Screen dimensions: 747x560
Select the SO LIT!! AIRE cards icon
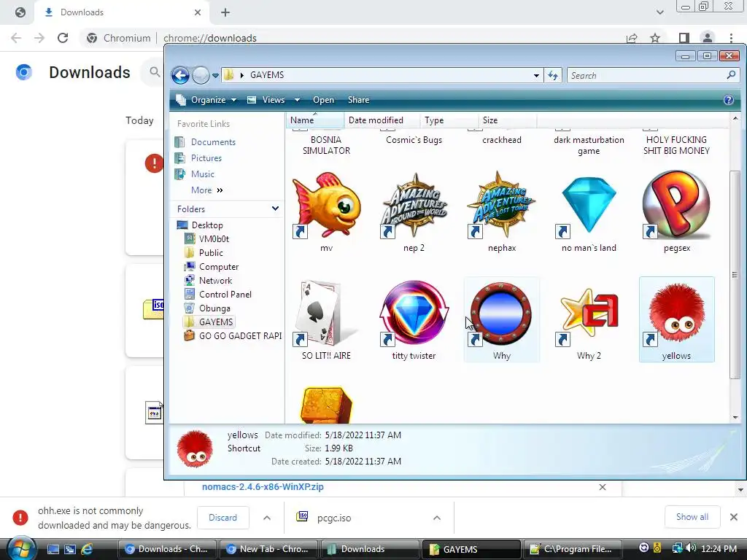pyautogui.click(x=326, y=313)
